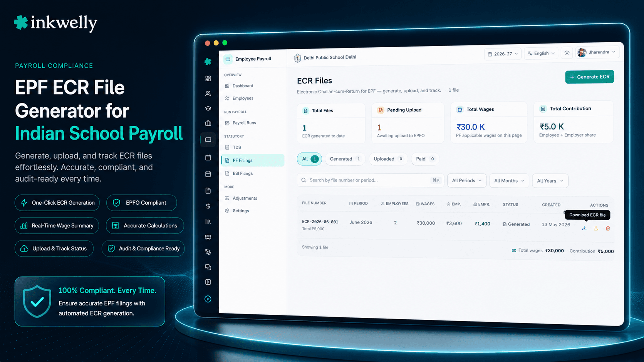Open the graduation cap icon in the rail

tap(208, 108)
